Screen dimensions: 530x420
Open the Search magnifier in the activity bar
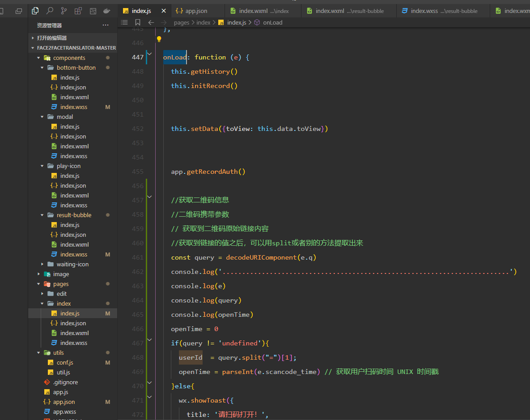point(50,11)
